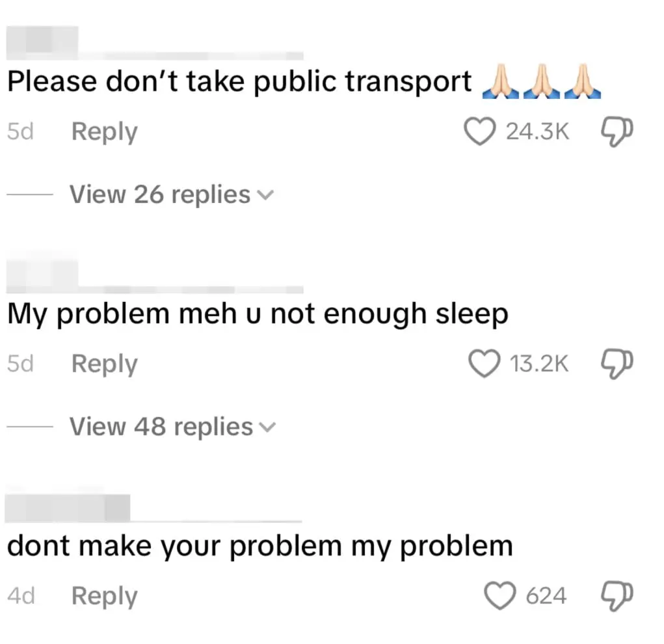The image size is (664, 644).
Task: Click the heart on the sleep comment
Action: 485,364
